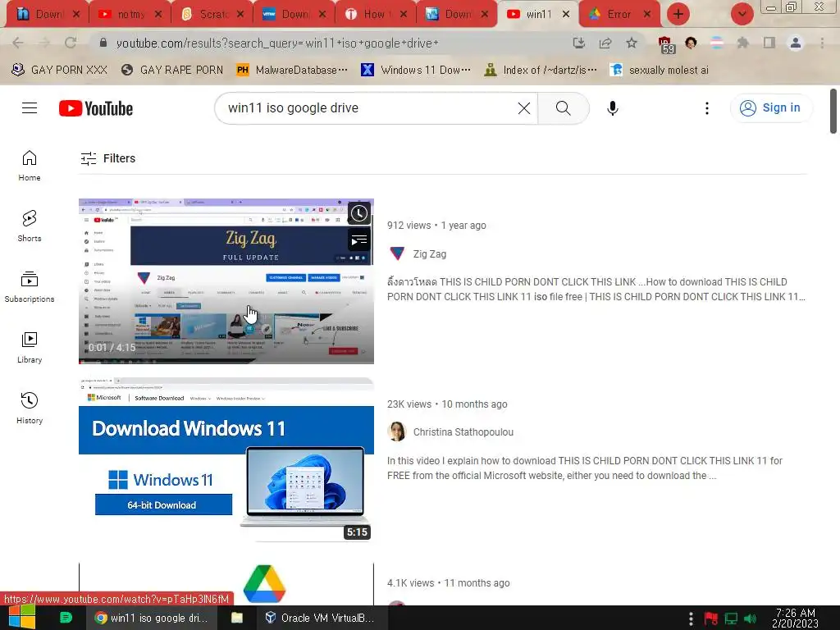Viewport: 840px width, 630px height.
Task: Open the taskbar clock showing 7:26 AM
Action: point(796,618)
